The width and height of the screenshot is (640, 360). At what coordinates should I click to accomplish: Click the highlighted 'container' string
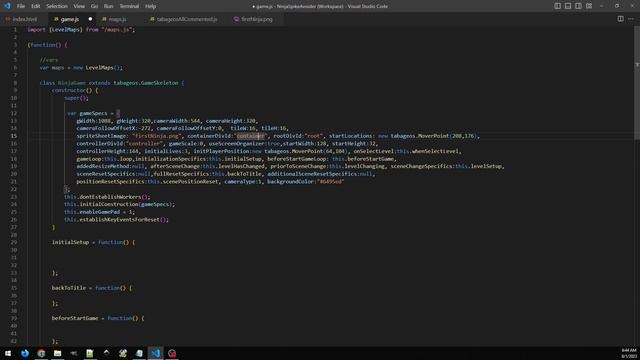[251, 136]
